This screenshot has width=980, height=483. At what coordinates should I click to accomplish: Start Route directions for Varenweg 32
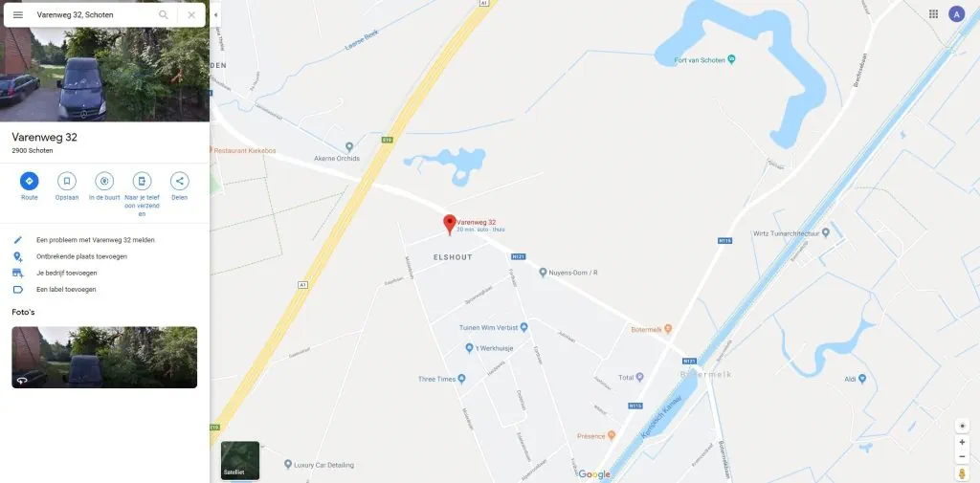pos(30,187)
